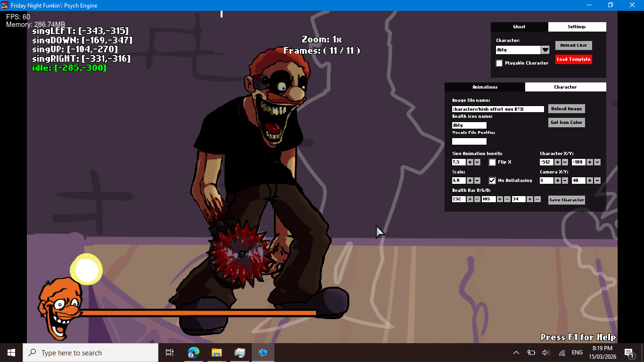The width and height of the screenshot is (644, 362).
Task: Increase Health Bar red value
Action: click(470, 199)
